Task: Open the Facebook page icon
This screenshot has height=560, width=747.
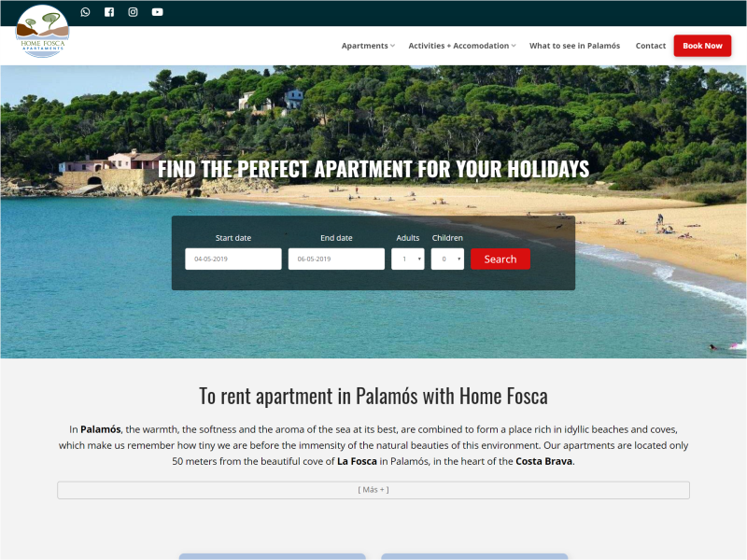Action: tap(109, 12)
